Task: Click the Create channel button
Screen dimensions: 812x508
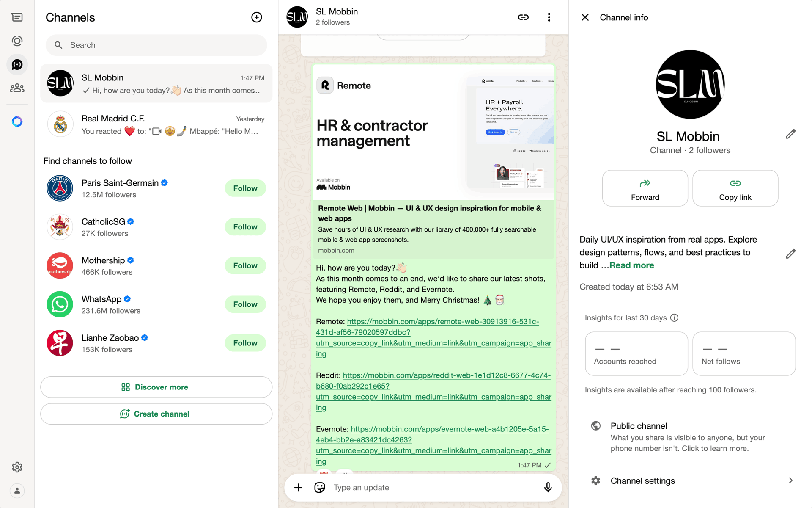Action: (x=156, y=414)
